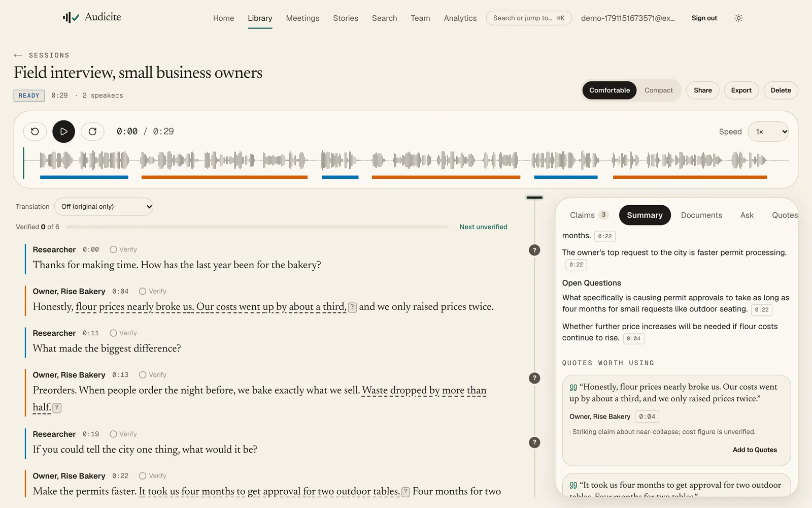Toggle the light/dark theme sun icon

(x=738, y=18)
